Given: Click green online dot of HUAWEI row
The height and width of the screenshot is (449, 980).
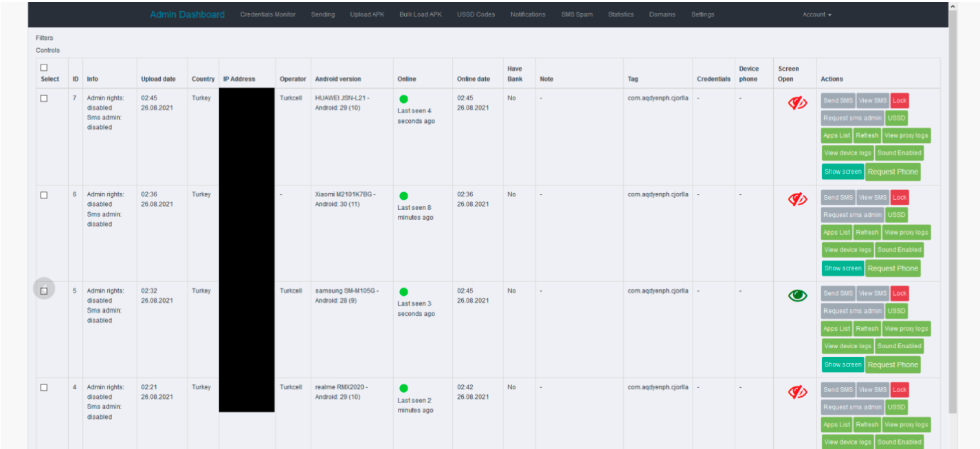Looking at the screenshot, I should (x=403, y=100).
